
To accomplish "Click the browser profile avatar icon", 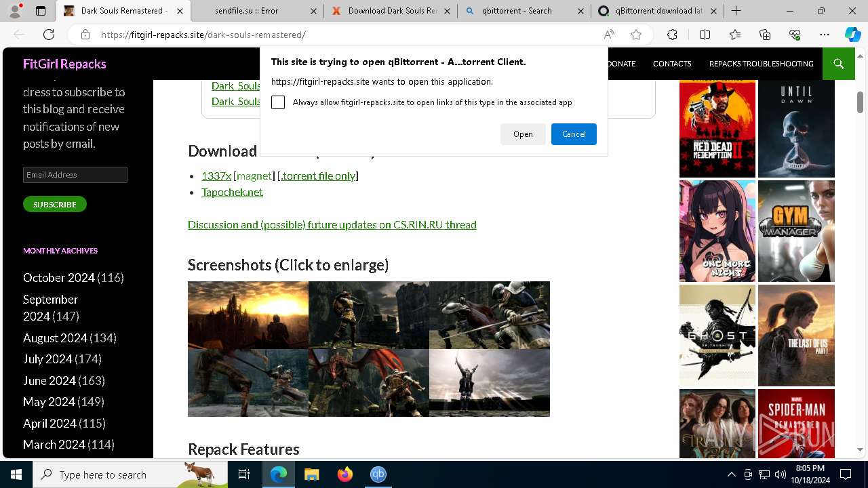I will 16,10.
